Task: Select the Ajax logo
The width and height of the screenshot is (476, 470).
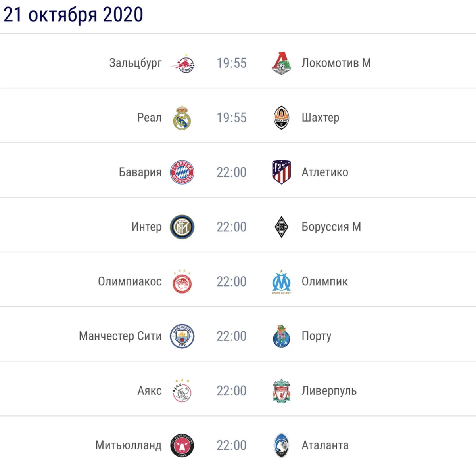Action: (x=182, y=391)
